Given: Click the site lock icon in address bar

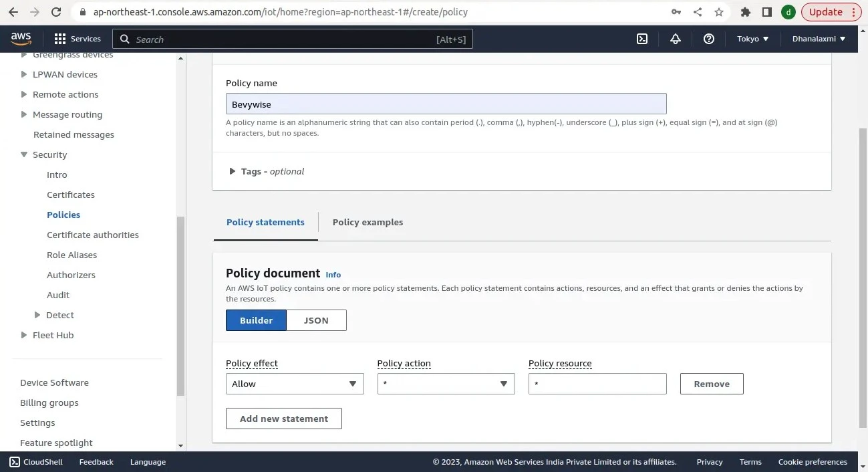Looking at the screenshot, I should pyautogui.click(x=83, y=12).
